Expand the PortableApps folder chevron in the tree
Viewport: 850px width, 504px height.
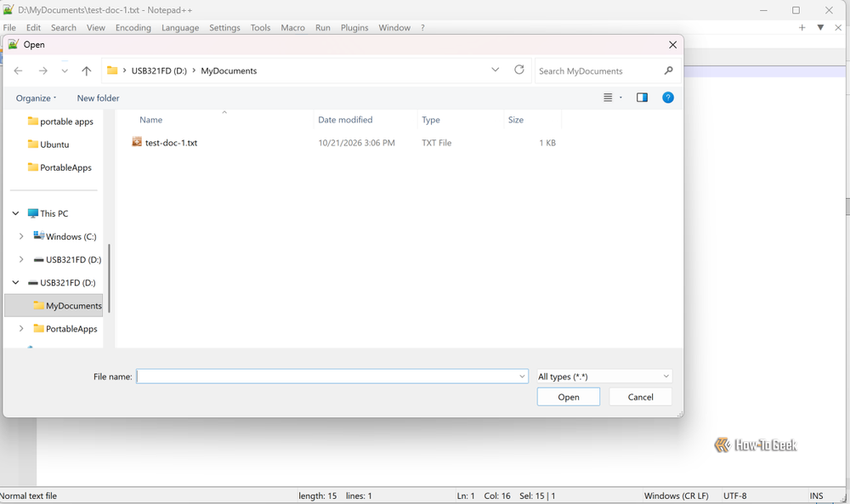click(21, 328)
